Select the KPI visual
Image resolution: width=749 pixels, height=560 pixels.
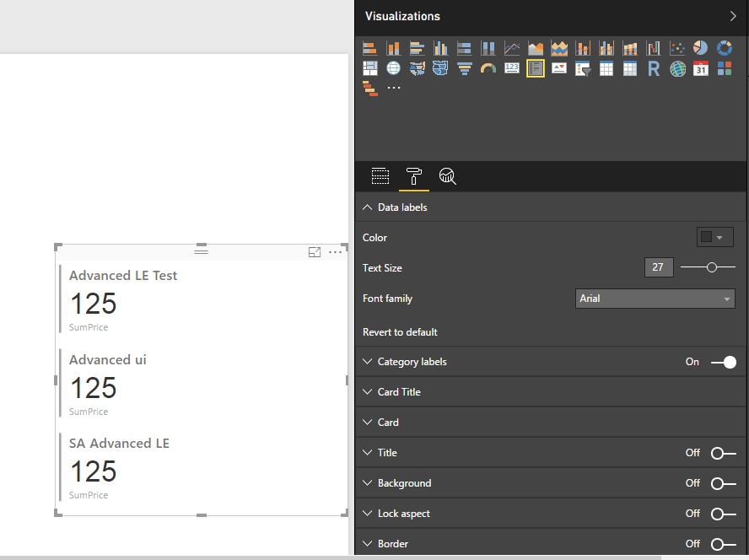point(559,69)
